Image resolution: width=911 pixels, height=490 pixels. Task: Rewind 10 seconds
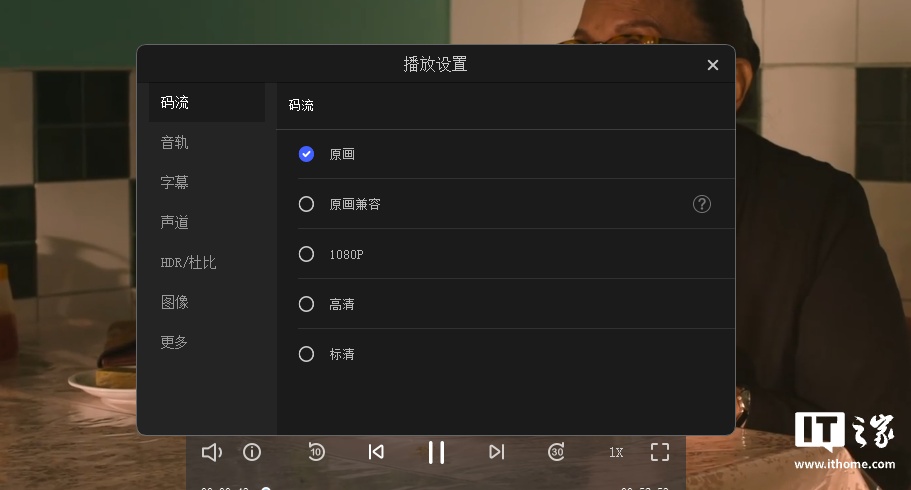pos(316,452)
